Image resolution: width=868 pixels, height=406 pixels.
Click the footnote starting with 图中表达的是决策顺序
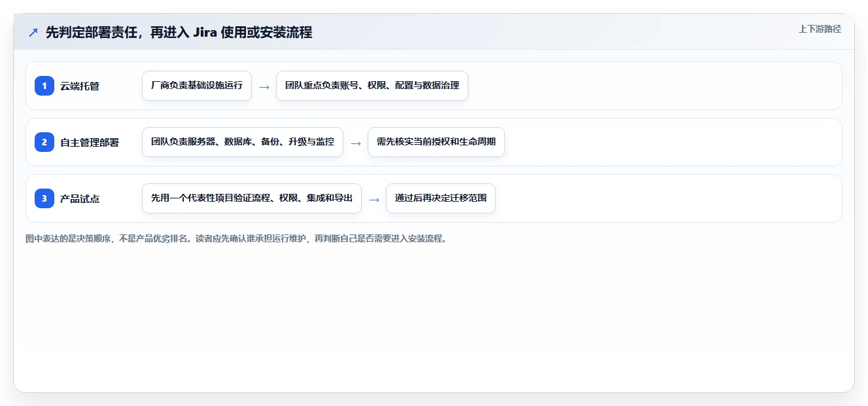237,238
